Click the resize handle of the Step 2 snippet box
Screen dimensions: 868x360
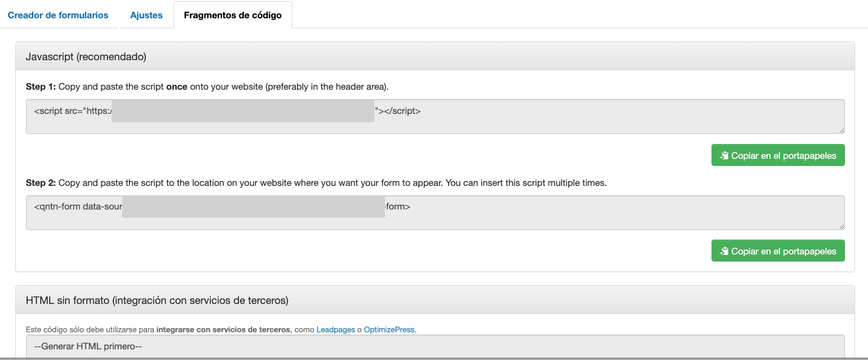[841, 226]
